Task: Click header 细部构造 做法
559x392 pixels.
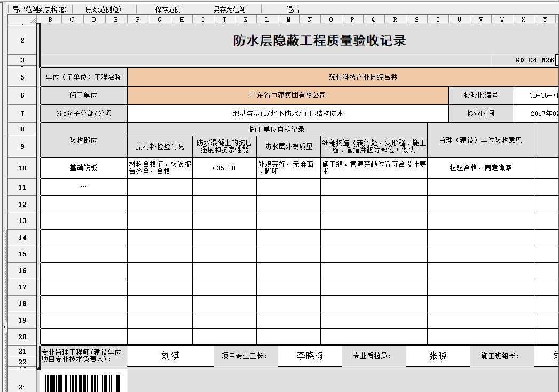Action: pos(374,146)
